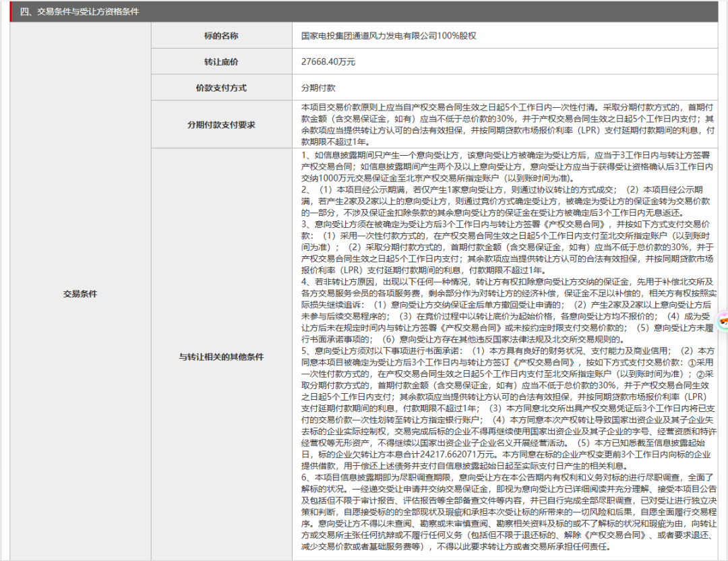Click paragraph starting 1、如信息披露期间只产生一个意向受让方
This screenshot has height=561, width=728.
click(507, 167)
